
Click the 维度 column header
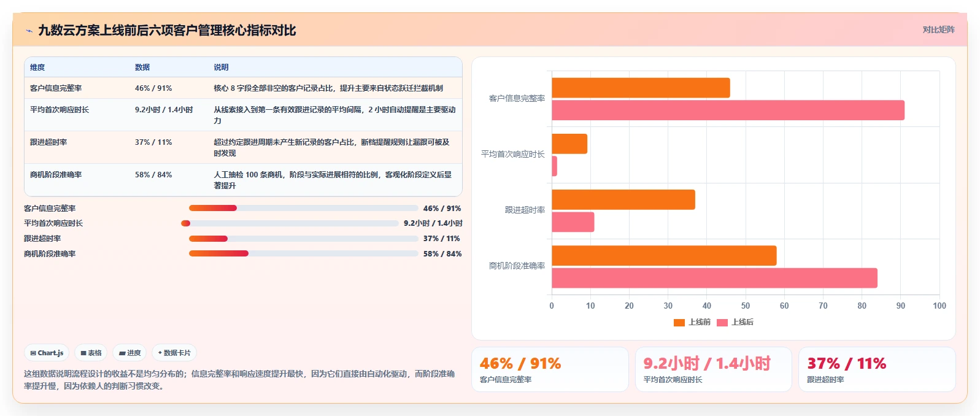pyautogui.click(x=37, y=67)
